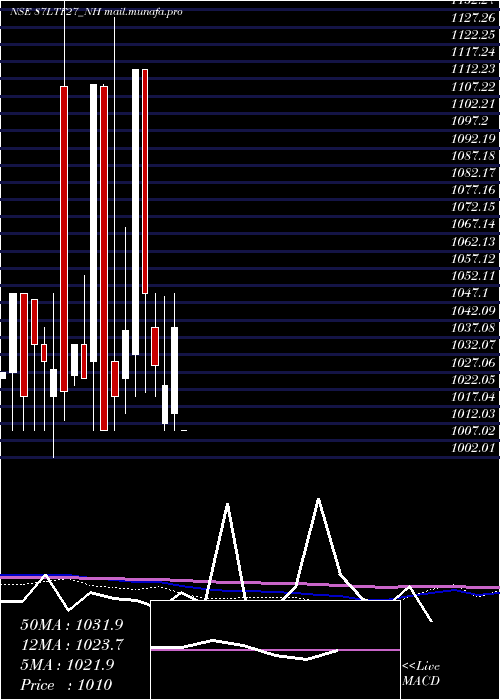
Task: Click the 1027.06 price axis label
Action: 473,362
